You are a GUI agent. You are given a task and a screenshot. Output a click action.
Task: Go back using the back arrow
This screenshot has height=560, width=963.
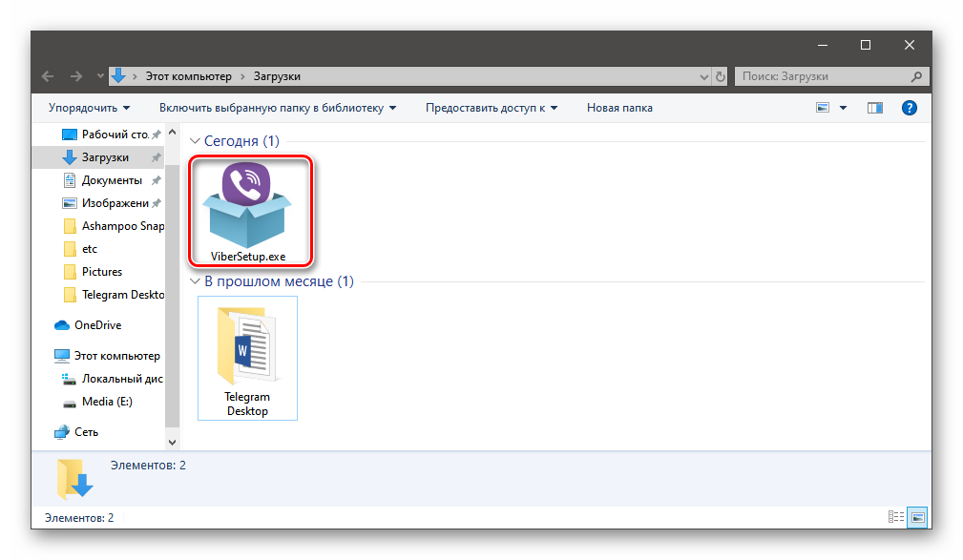coord(48,76)
